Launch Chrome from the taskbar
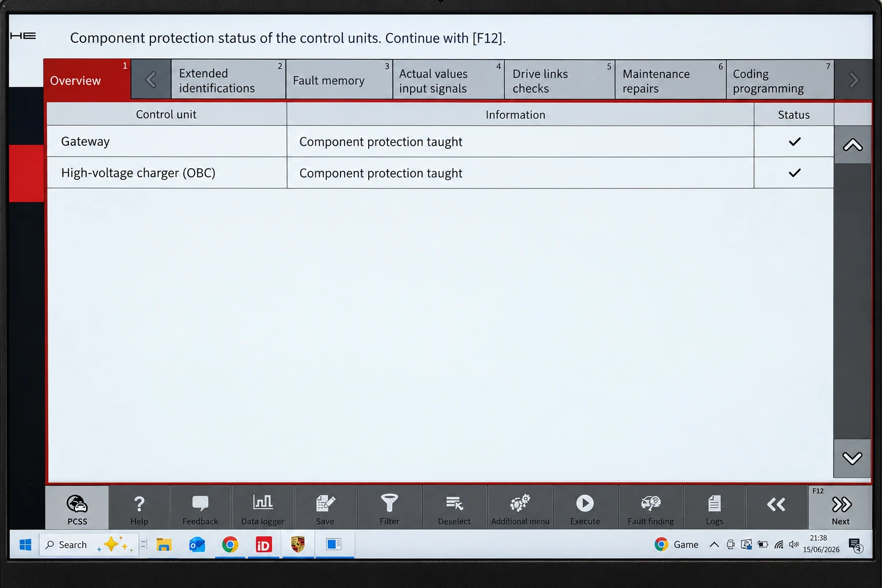This screenshot has height=588, width=882. (230, 544)
